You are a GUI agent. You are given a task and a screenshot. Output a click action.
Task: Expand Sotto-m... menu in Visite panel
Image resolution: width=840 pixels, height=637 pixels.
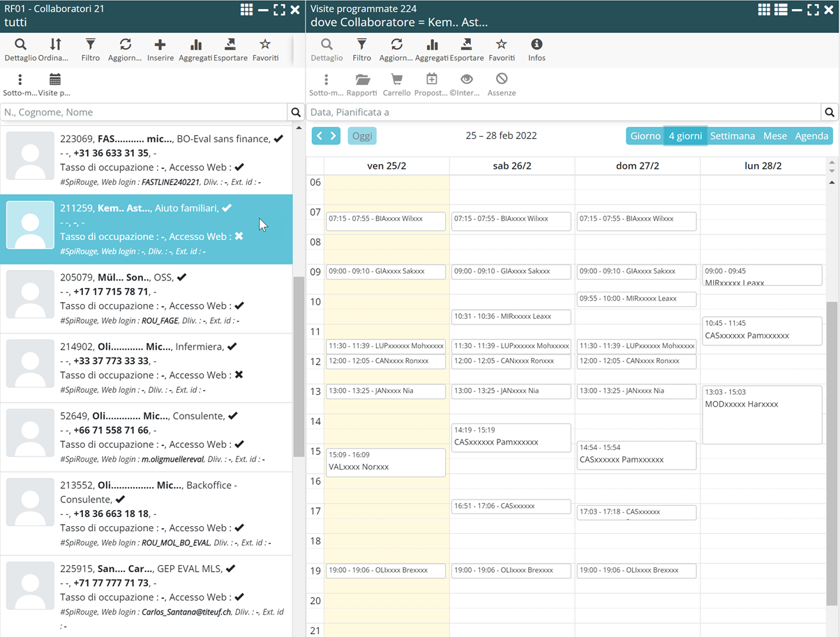(x=326, y=80)
